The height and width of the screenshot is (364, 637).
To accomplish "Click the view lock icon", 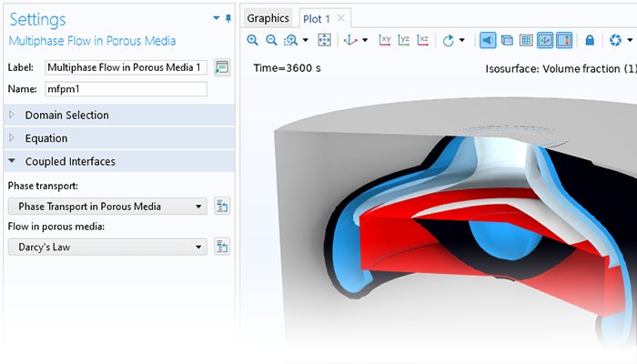I will click(x=590, y=40).
